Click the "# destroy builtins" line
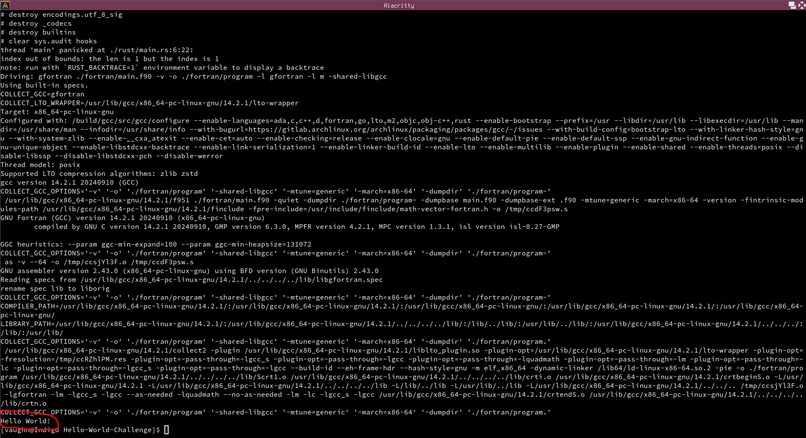 pyautogui.click(x=39, y=32)
